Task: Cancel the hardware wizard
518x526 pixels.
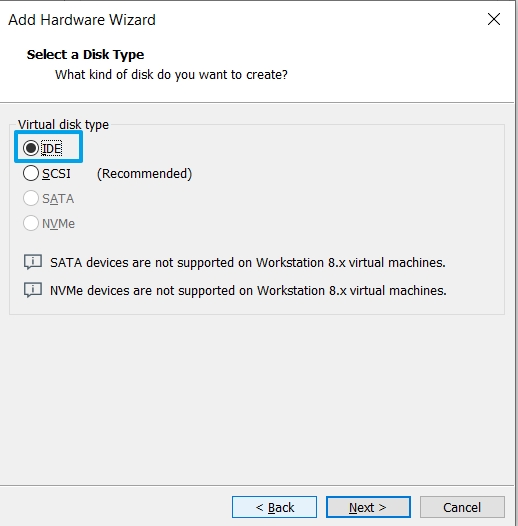Action: [462, 507]
